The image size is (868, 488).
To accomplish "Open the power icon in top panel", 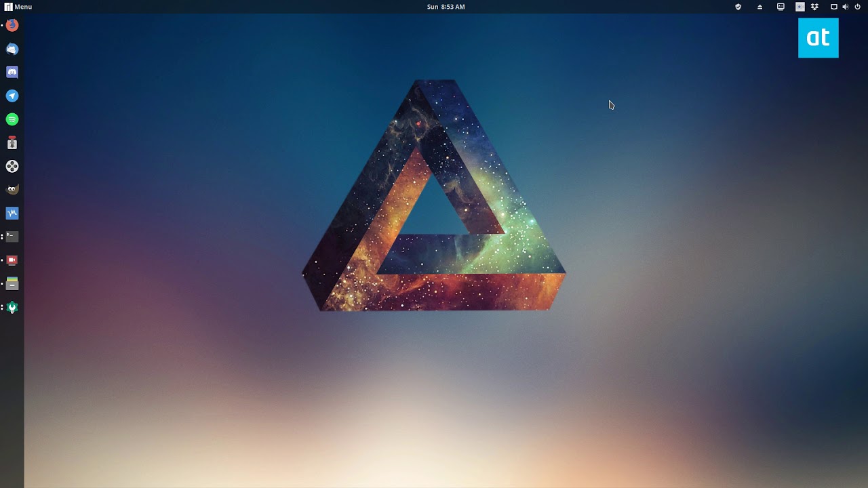I will (x=857, y=7).
